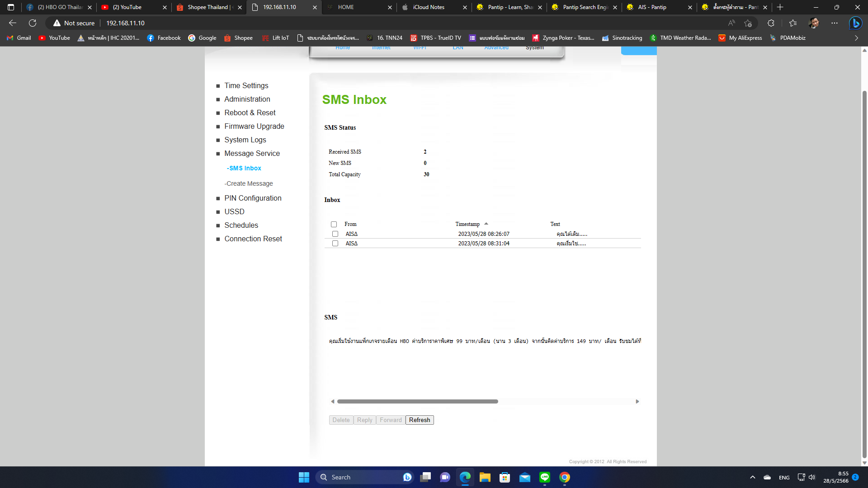868x488 pixels.
Task: Tick the checkbox for the 08:31:04 message
Action: tap(335, 244)
